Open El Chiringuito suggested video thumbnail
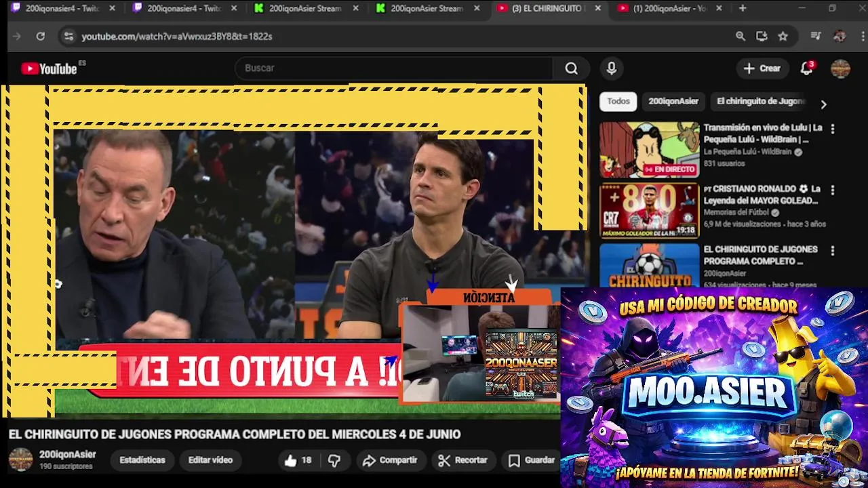868x488 pixels. coord(649,265)
